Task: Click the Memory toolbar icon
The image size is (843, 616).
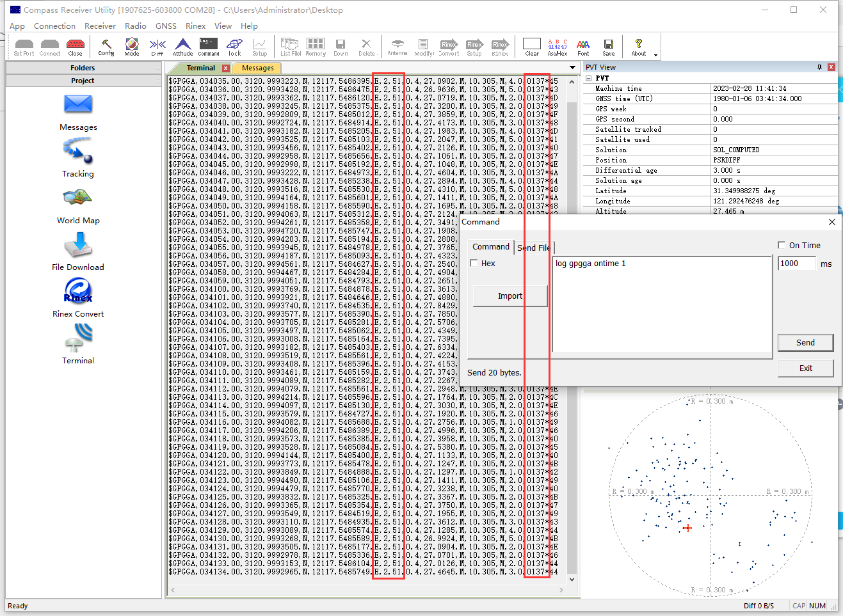Action: [x=316, y=47]
